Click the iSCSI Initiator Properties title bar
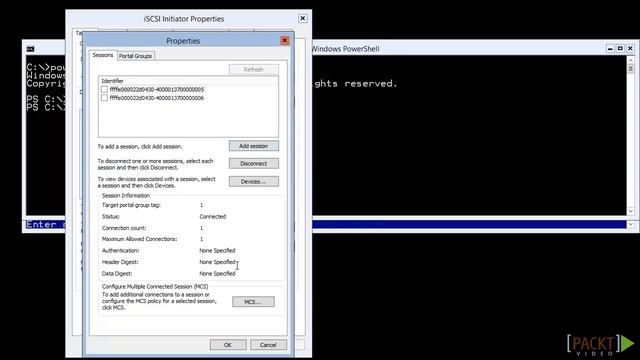 pos(184,19)
